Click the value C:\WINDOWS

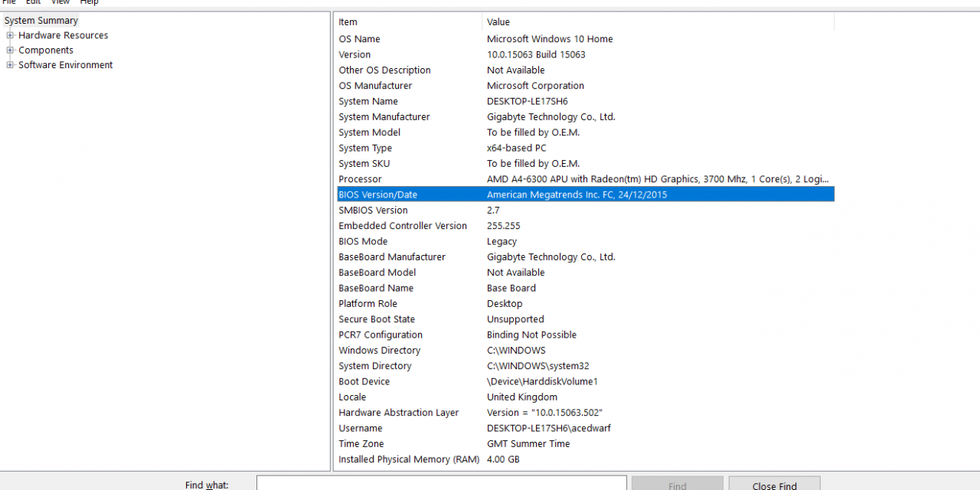click(x=516, y=351)
